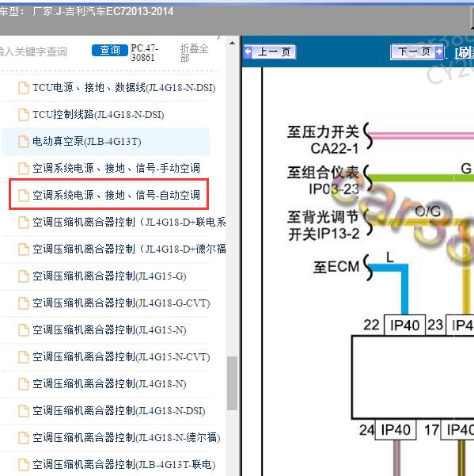Click 折叠全部 to collapse all

click(194, 52)
